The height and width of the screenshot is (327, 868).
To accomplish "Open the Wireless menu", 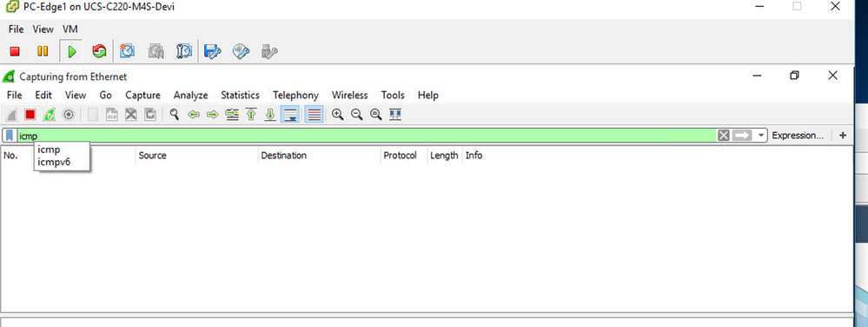I will click(x=350, y=95).
